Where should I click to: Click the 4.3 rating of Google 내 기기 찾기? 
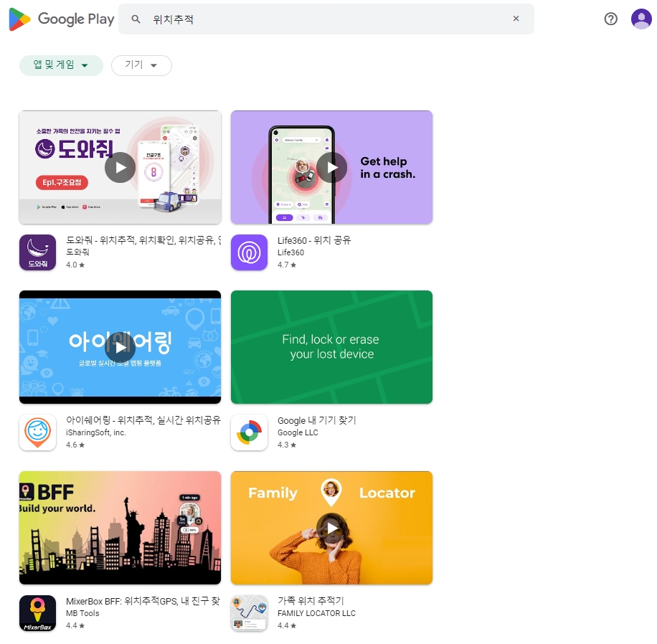tap(287, 445)
